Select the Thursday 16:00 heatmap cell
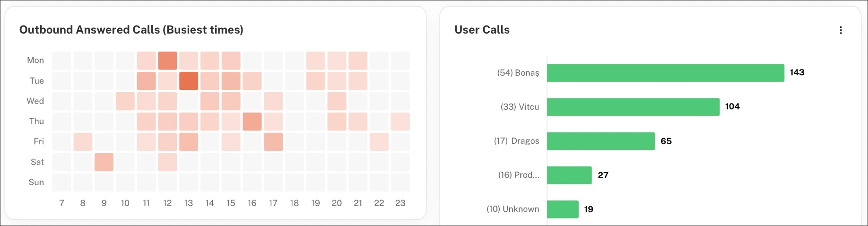This screenshot has width=868, height=226. pyautogui.click(x=252, y=122)
